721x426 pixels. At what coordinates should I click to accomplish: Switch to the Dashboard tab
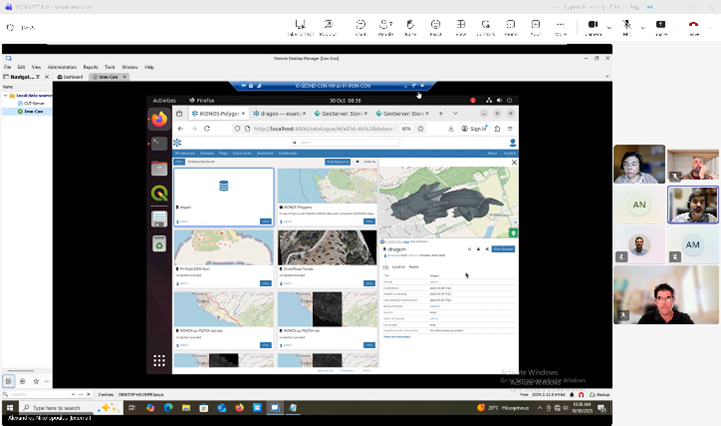click(x=71, y=77)
